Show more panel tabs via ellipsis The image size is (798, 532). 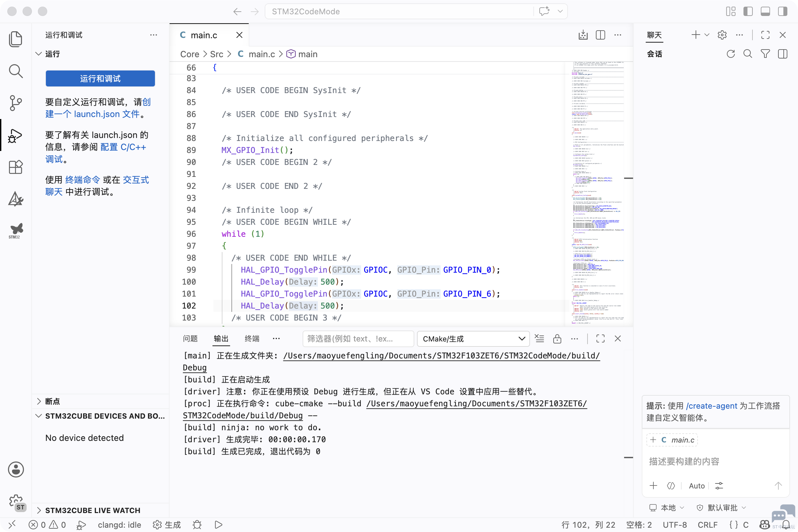click(x=276, y=338)
